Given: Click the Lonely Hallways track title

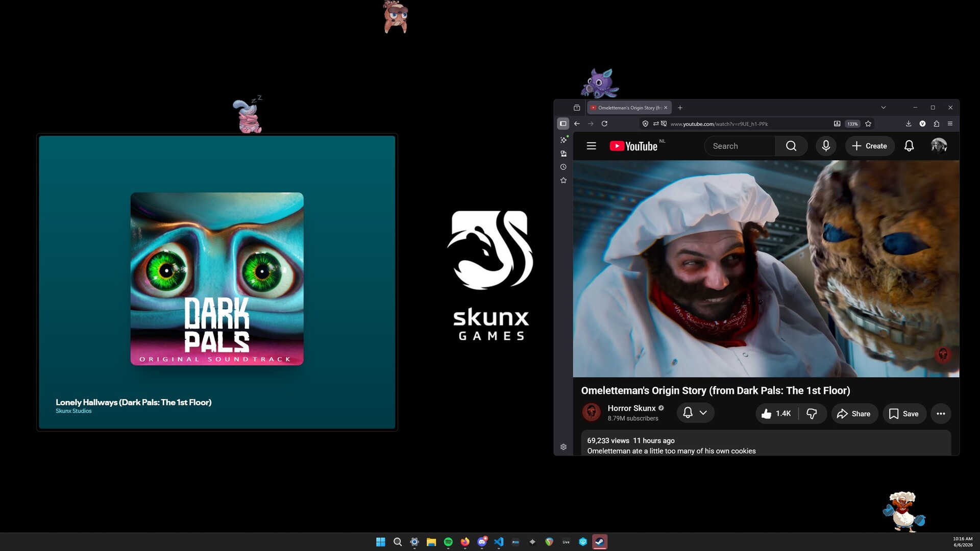Looking at the screenshot, I should [134, 402].
